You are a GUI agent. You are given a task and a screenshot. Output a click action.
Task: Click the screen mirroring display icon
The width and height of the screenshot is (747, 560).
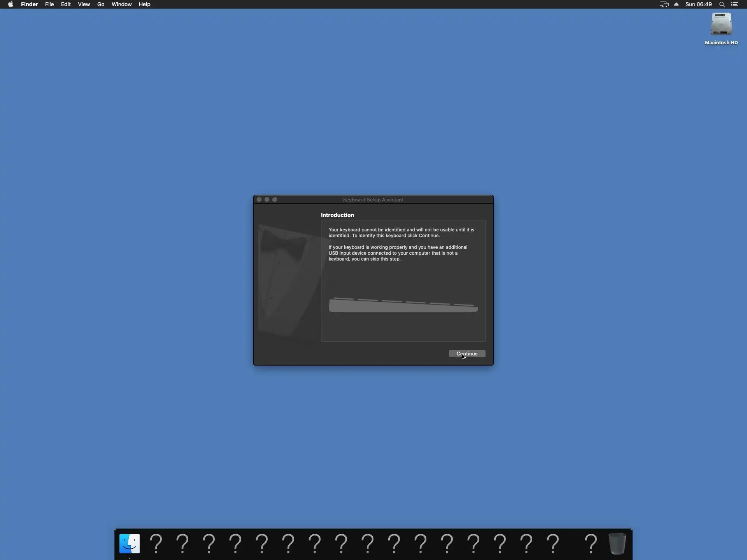tap(664, 4)
